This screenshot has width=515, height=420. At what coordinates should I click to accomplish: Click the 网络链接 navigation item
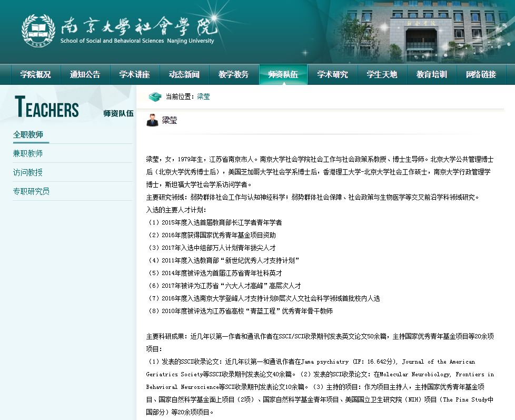[x=481, y=74]
